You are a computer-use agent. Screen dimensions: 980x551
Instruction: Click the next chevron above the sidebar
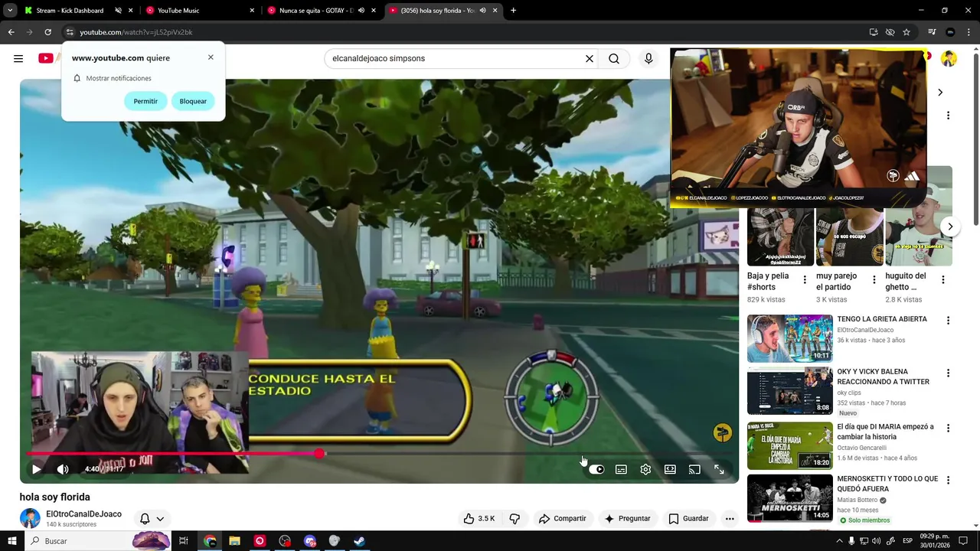[940, 93]
